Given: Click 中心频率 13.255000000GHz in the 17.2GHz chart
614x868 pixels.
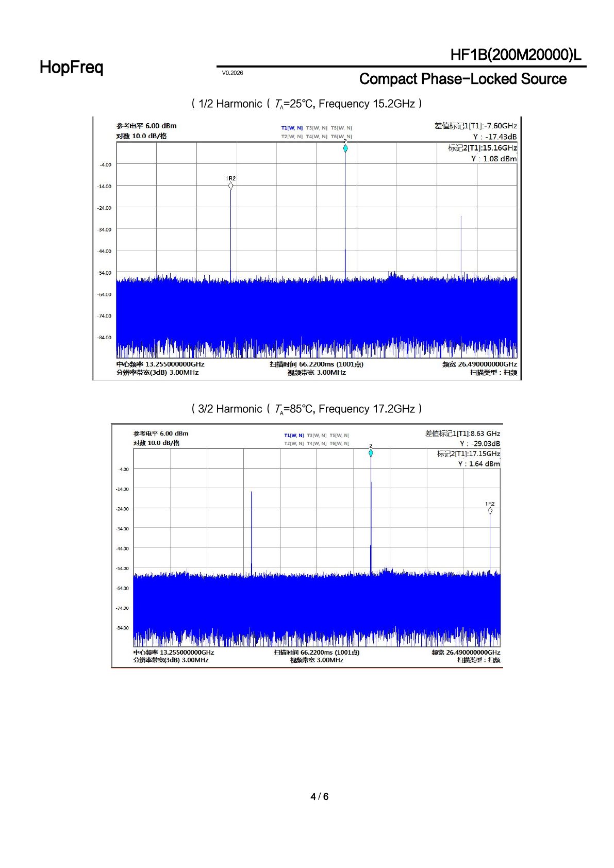Looking at the screenshot, I should (x=174, y=653).
